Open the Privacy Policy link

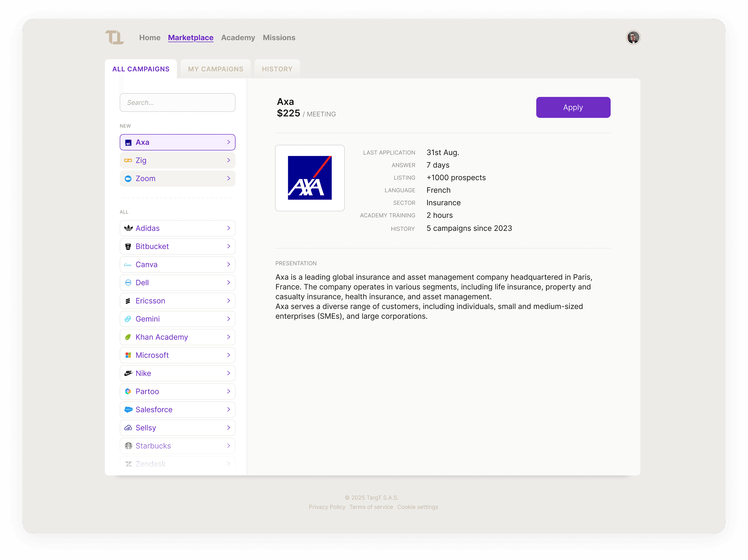327,507
